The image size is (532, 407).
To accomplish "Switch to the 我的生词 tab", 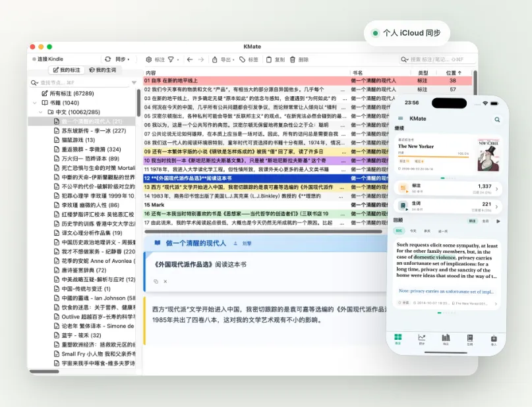I will (x=102, y=70).
